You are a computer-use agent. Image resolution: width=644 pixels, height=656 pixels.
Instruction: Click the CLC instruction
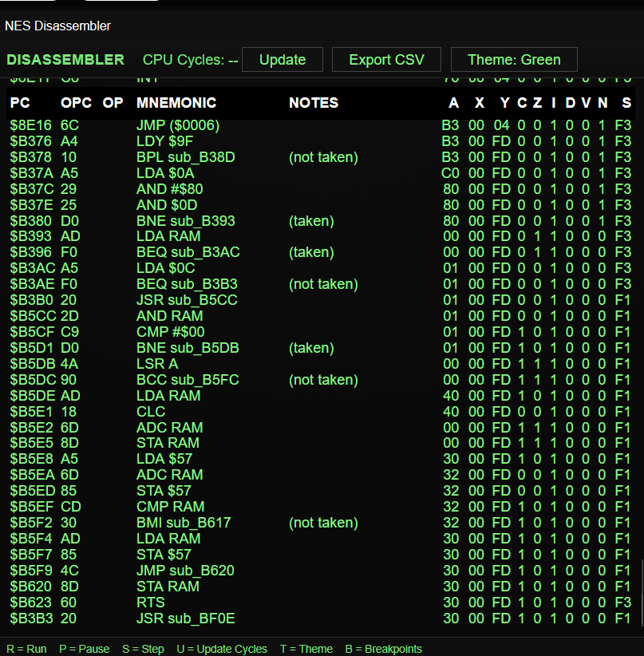click(x=151, y=412)
